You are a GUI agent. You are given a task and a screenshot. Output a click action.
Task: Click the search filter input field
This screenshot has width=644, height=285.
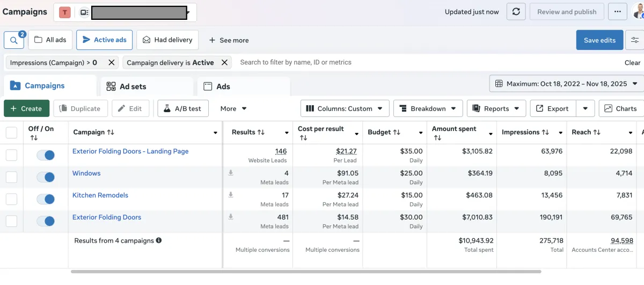pyautogui.click(x=376, y=62)
